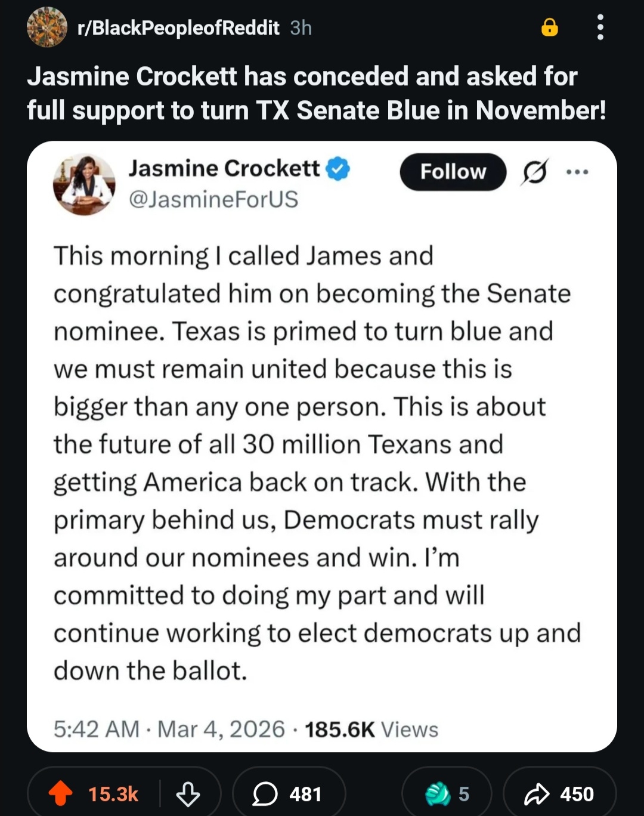Open the post overflow menu (three dots)

(600, 27)
